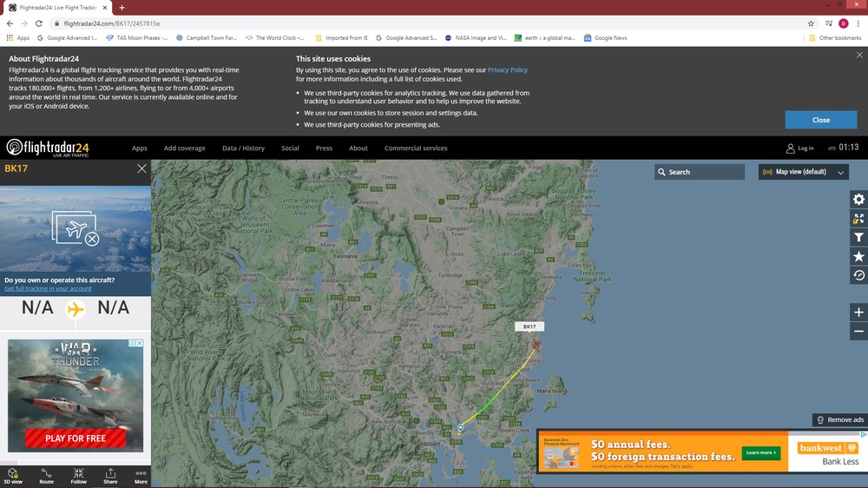Viewport: 868px width, 488px height.
Task: Zoom in the map with plus button
Action: point(858,313)
